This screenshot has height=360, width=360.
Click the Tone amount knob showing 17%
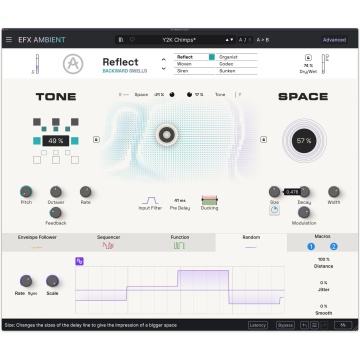[x=189, y=95]
